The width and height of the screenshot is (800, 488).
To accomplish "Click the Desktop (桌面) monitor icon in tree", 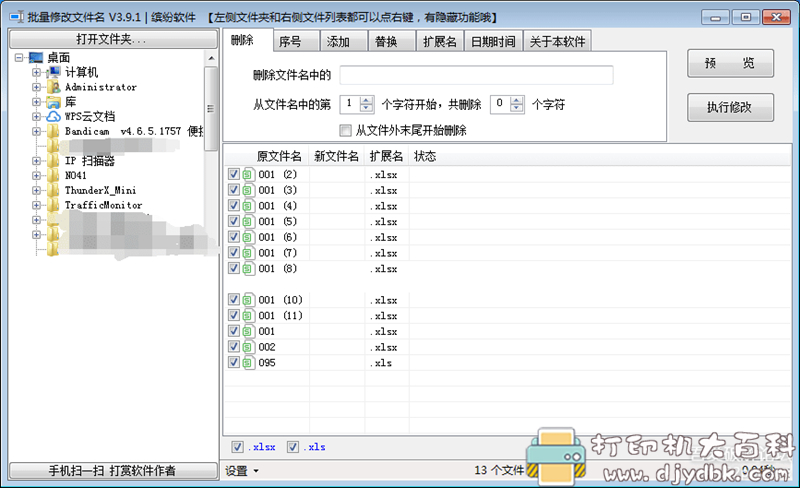I will 36,58.
